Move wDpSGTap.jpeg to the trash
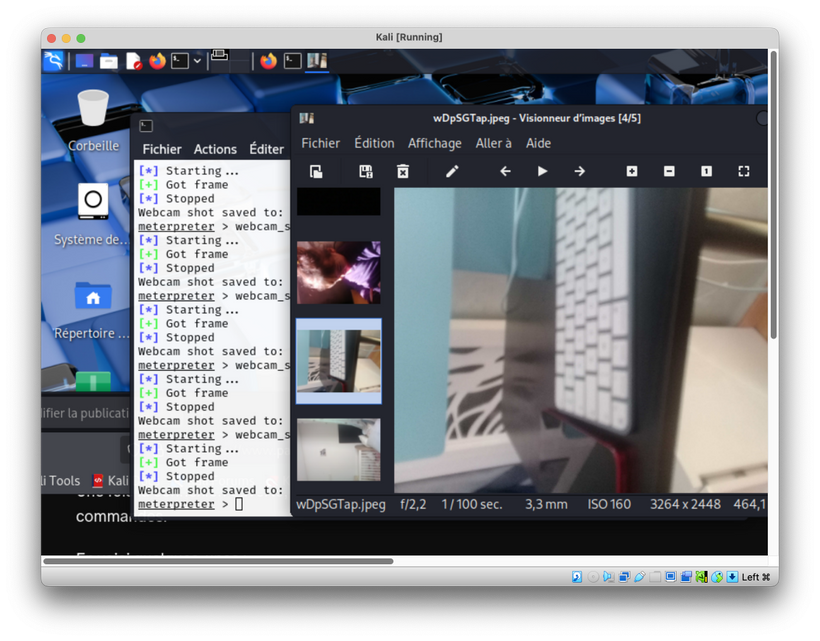Image resolution: width=820 pixels, height=641 pixels. [x=402, y=171]
